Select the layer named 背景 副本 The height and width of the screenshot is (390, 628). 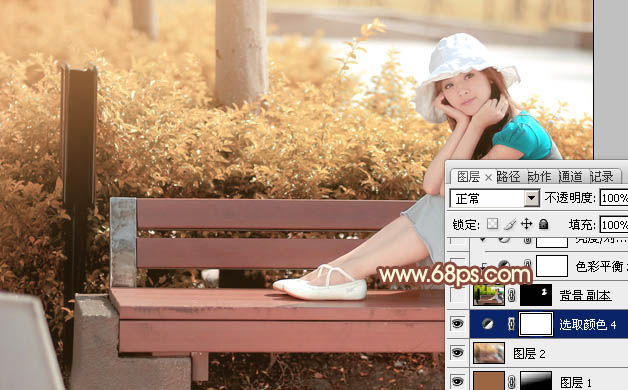[585, 296]
